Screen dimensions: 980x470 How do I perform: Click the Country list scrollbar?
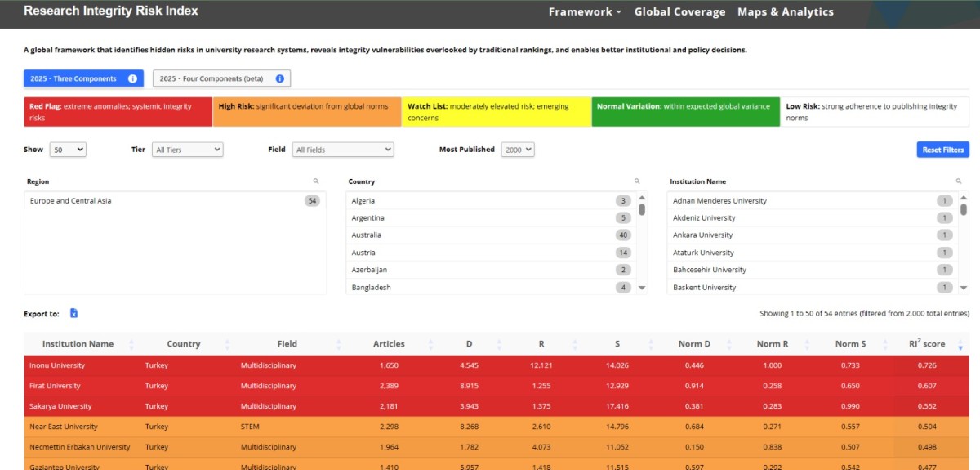[x=642, y=243]
